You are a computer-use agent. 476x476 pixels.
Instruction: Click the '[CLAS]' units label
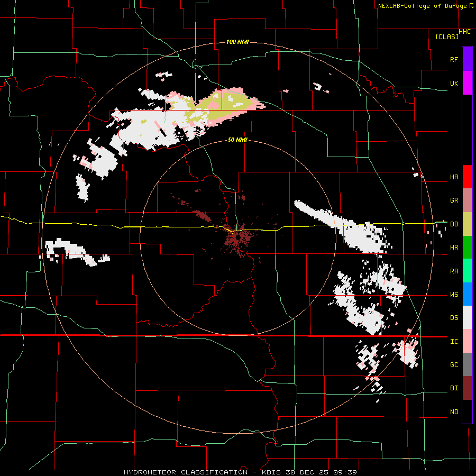pyautogui.click(x=447, y=36)
